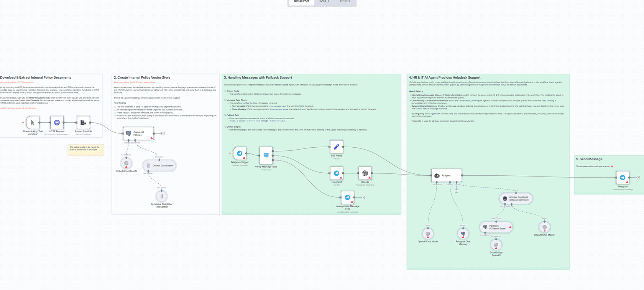Image resolution: width=644 pixels, height=290 pixels.
Task: Open the executions tab in the middle
Action: (324, 2)
